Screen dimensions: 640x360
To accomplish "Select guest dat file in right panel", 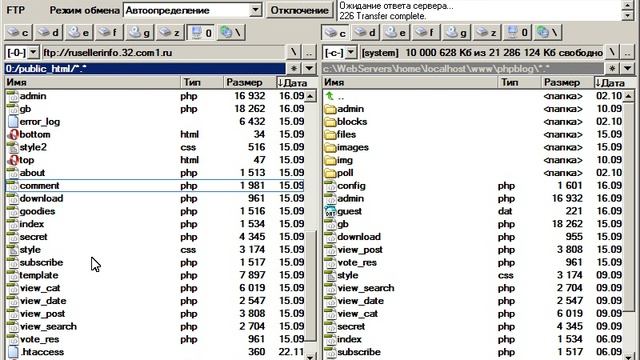I will click(473, 211).
